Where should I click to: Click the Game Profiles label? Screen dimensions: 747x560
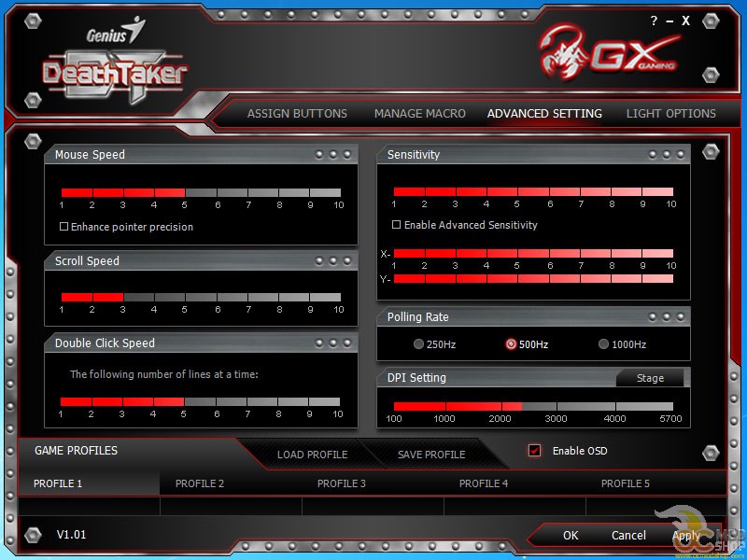pyautogui.click(x=76, y=451)
